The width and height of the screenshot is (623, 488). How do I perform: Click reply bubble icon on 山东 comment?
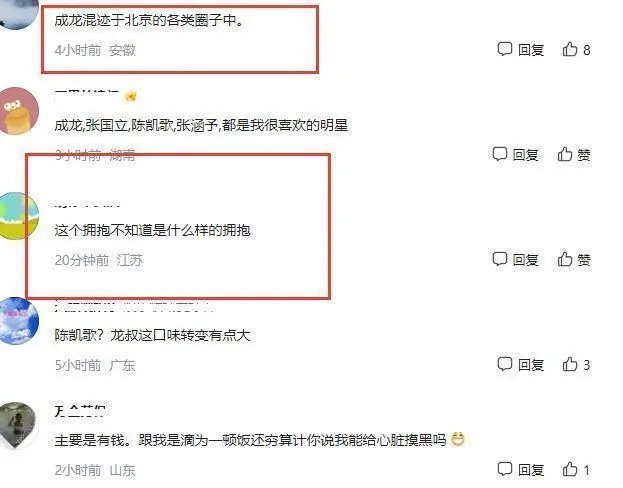tap(505, 469)
